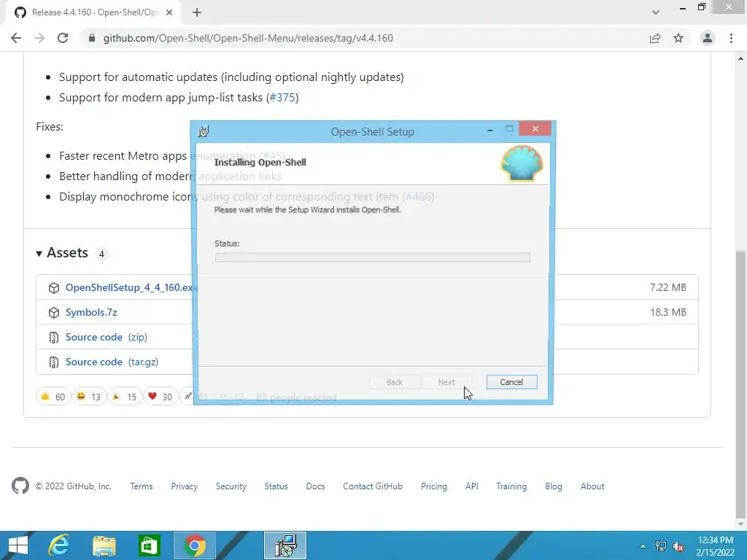Click the forward navigation arrow
This screenshot has height=560, width=747.
(x=39, y=38)
